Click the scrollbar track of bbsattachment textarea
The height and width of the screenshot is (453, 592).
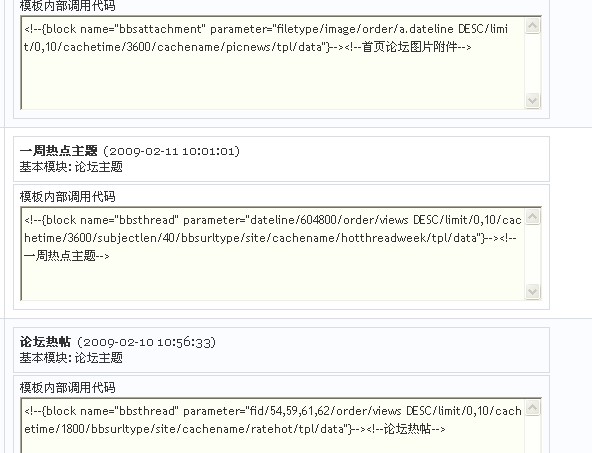(x=533, y=63)
